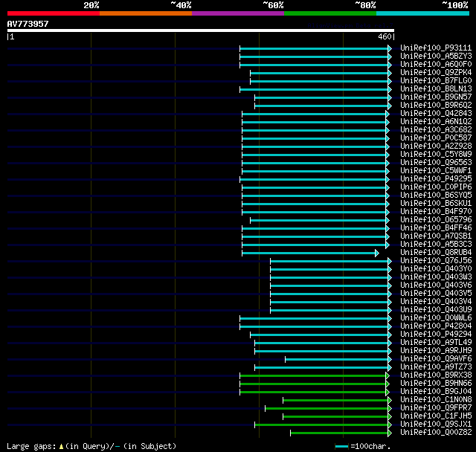Select UniRef100_B9R6Q2 in the hit list
Image resolution: width=476 pixels, height=452 pixels.
tap(436, 106)
